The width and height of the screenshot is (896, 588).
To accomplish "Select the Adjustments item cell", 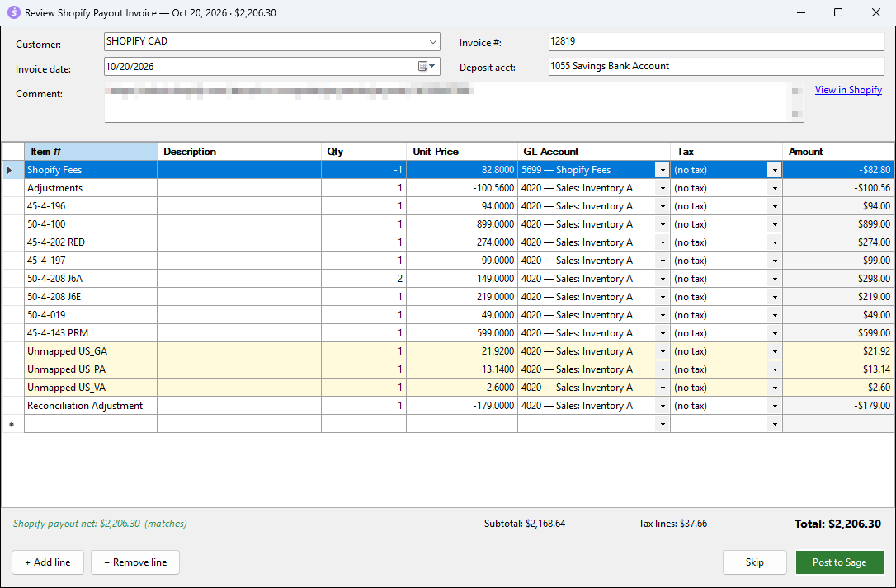I will pyautogui.click(x=90, y=188).
